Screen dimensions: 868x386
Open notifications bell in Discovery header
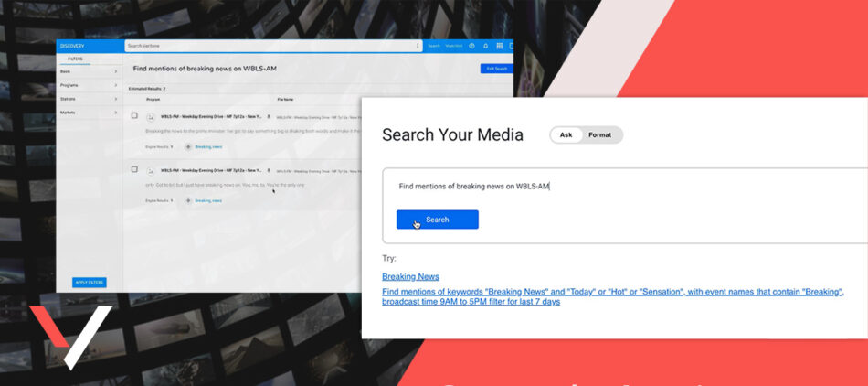(x=485, y=46)
